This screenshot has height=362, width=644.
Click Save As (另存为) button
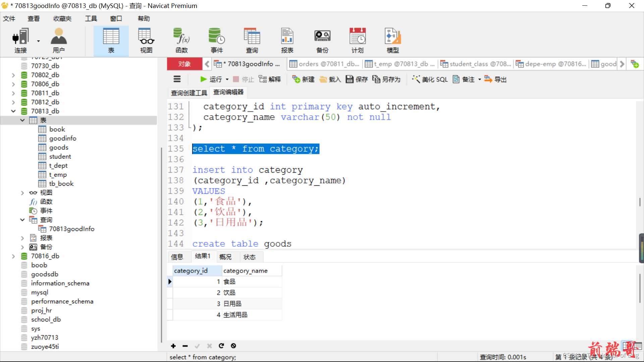pyautogui.click(x=386, y=79)
